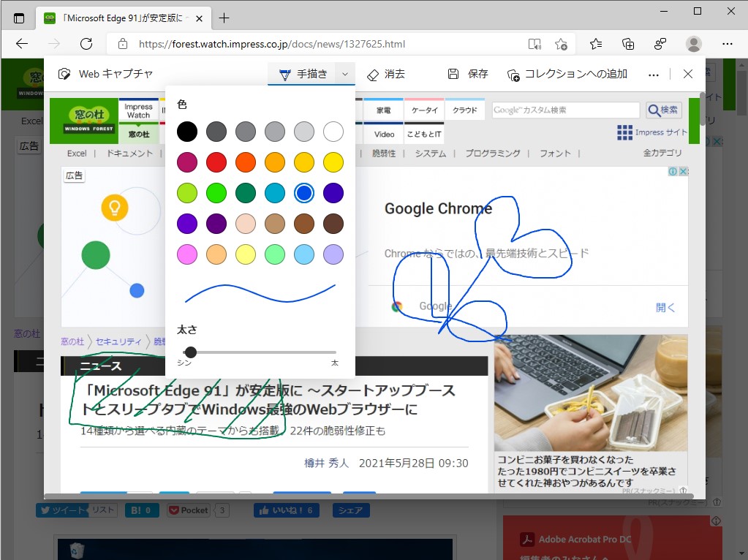Select the black color swatch
Image resolution: width=748 pixels, height=560 pixels.
[186, 132]
